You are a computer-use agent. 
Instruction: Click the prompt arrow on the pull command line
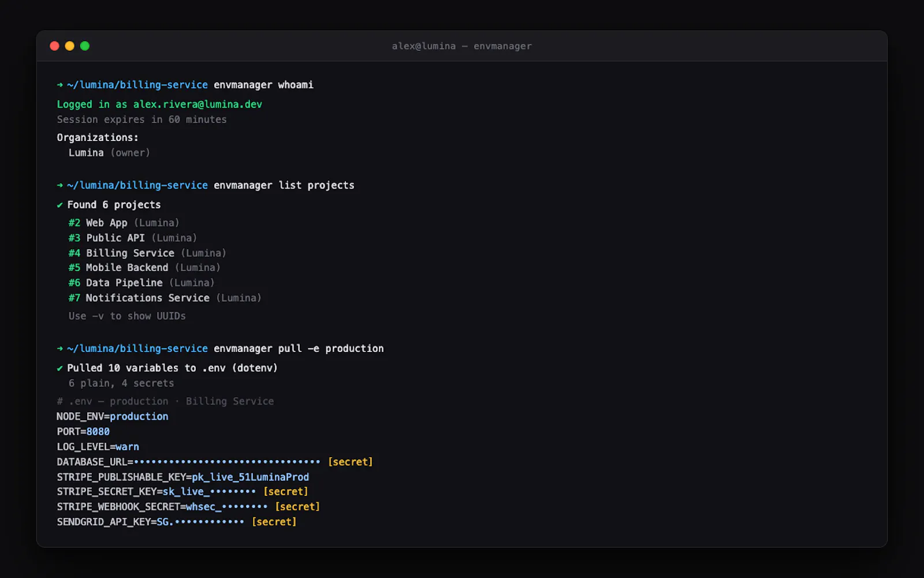pos(60,349)
